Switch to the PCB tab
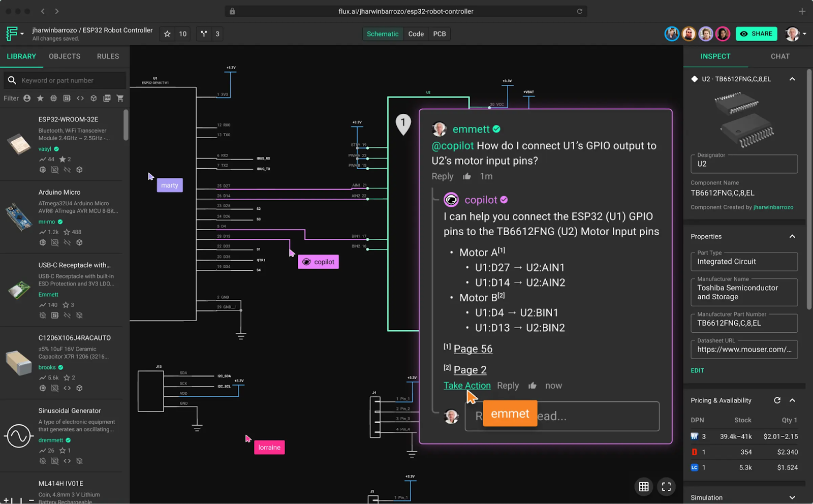This screenshot has width=813, height=504. (x=439, y=34)
